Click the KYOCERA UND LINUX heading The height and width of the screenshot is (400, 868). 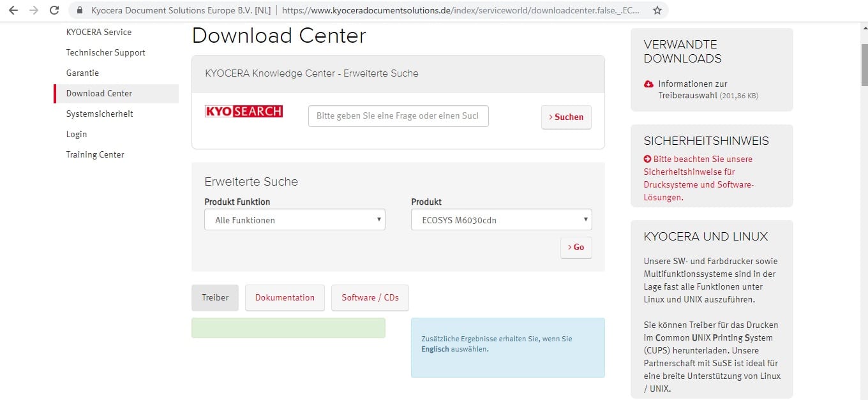[706, 237]
